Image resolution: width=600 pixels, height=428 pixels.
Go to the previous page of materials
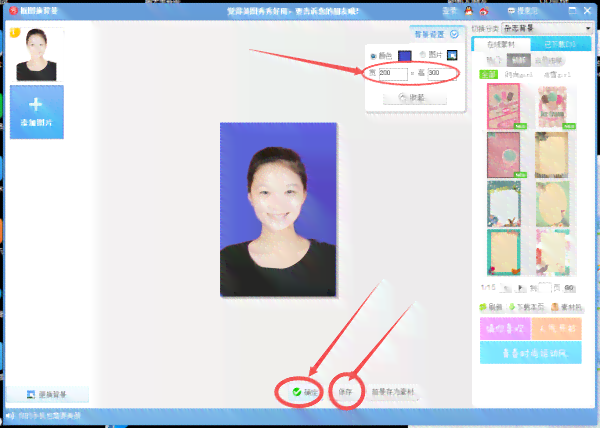point(506,288)
